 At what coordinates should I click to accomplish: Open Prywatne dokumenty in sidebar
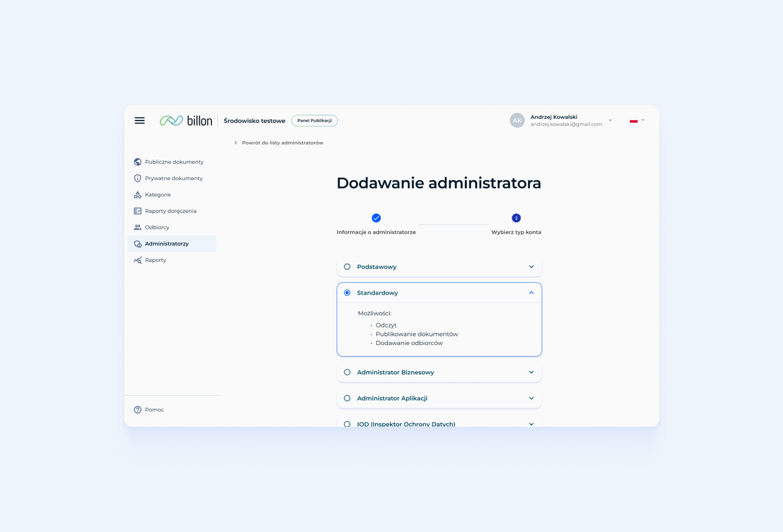coord(172,178)
